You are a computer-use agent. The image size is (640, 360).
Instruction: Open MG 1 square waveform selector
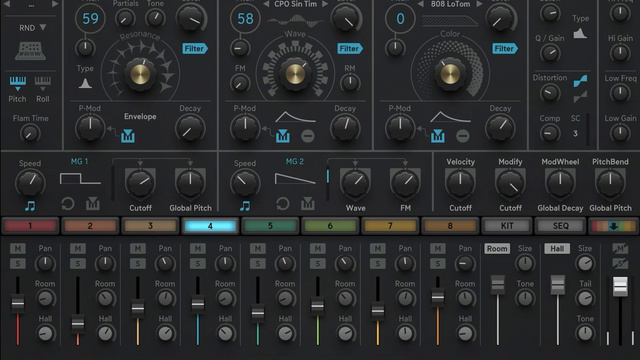click(80, 179)
